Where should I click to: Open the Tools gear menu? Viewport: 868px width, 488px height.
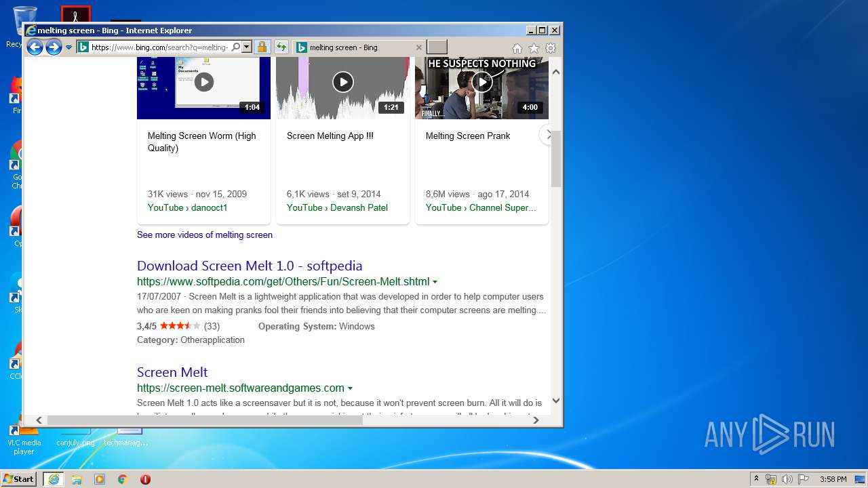click(551, 48)
